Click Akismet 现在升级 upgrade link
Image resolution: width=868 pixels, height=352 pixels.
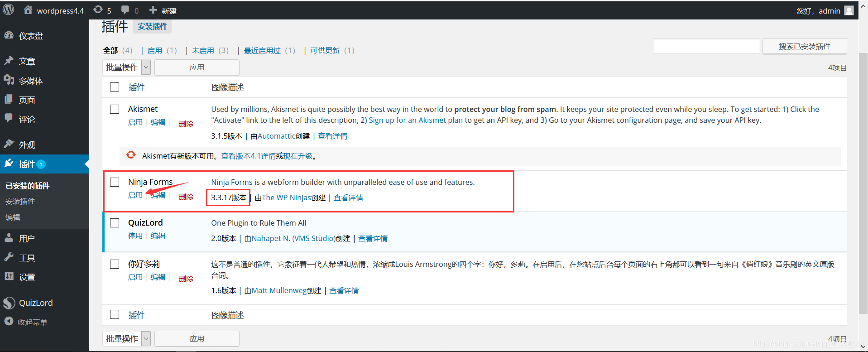pyautogui.click(x=298, y=156)
